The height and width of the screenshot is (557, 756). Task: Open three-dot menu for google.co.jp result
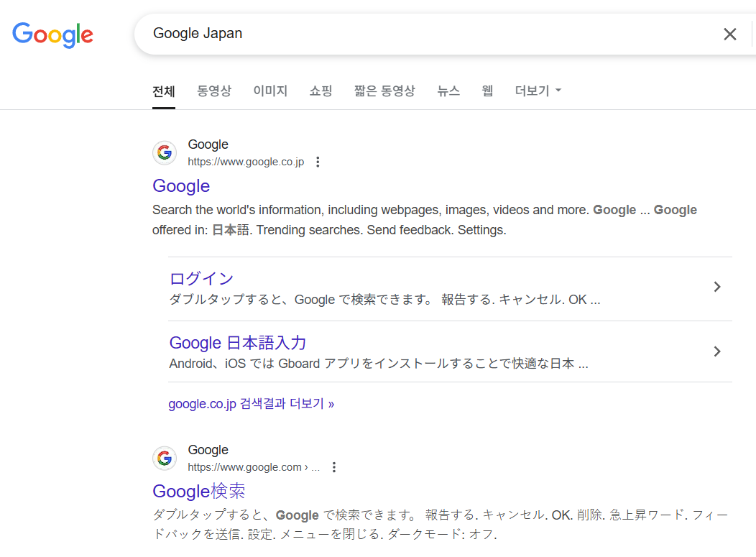tap(318, 162)
